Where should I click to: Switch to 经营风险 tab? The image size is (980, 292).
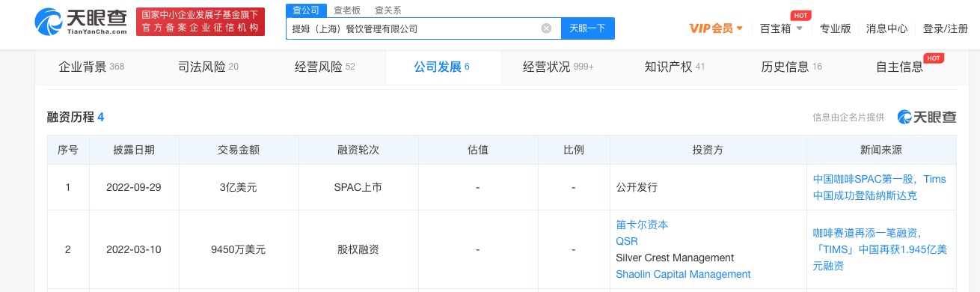tap(325, 67)
